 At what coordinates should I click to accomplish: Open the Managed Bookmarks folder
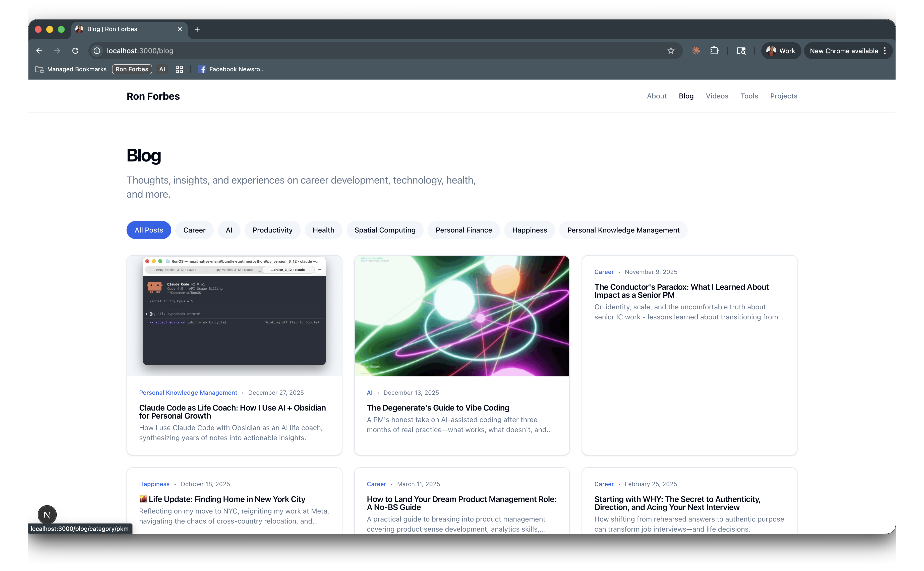(x=71, y=69)
